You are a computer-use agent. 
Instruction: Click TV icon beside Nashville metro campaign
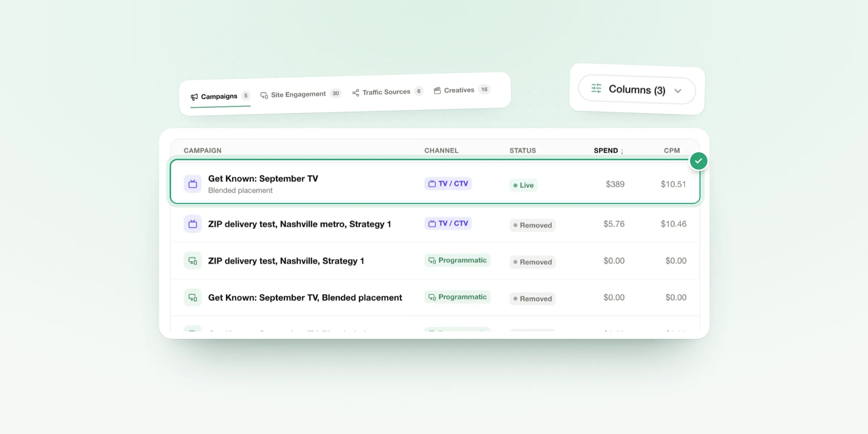pyautogui.click(x=193, y=224)
